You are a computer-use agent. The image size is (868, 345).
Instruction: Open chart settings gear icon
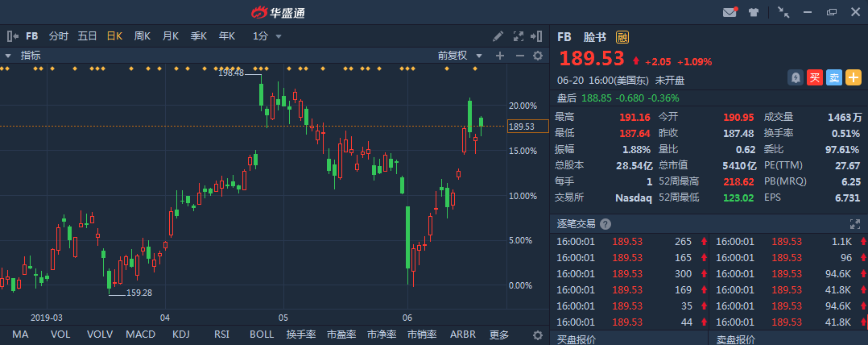pyautogui.click(x=538, y=56)
